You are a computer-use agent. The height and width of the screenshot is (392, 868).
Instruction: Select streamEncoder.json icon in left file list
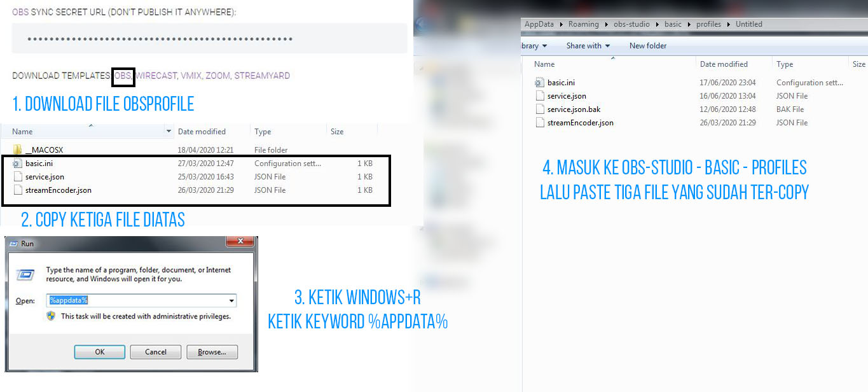click(x=17, y=190)
